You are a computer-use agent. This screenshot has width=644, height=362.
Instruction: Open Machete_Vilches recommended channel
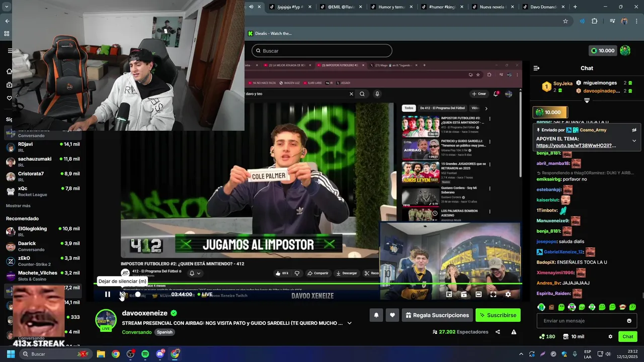coord(43,276)
